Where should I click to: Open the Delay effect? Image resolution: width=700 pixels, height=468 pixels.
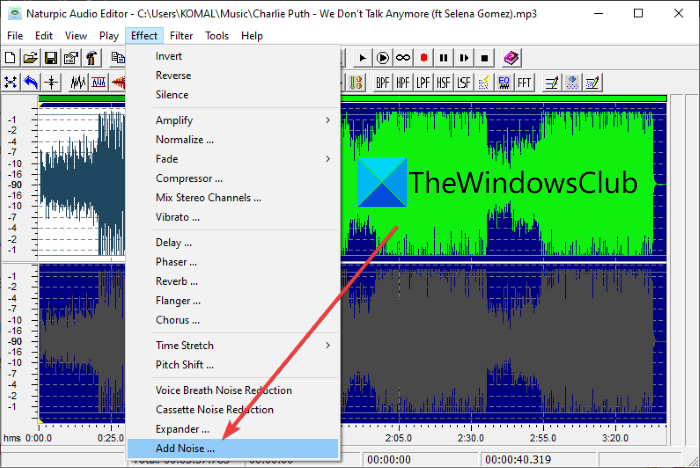[x=233, y=242]
